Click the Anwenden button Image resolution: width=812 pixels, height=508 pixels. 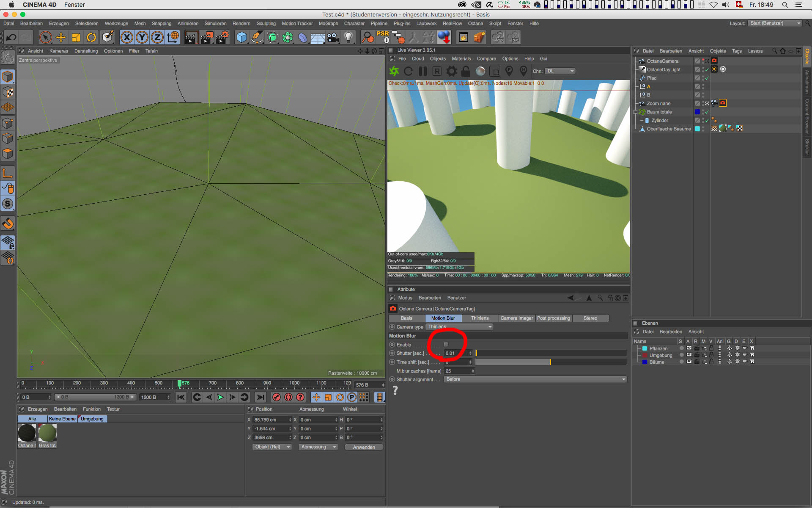364,447
